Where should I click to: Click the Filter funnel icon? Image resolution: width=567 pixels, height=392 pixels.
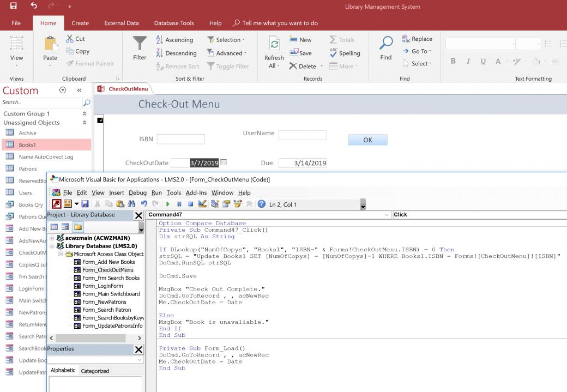[140, 44]
